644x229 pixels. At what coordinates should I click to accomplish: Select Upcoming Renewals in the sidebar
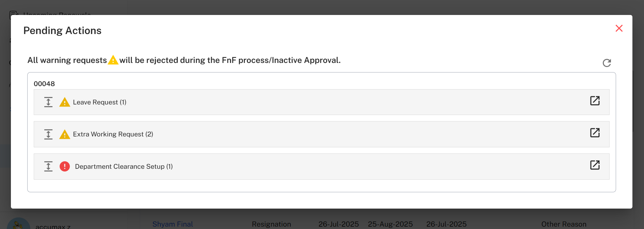57,15
